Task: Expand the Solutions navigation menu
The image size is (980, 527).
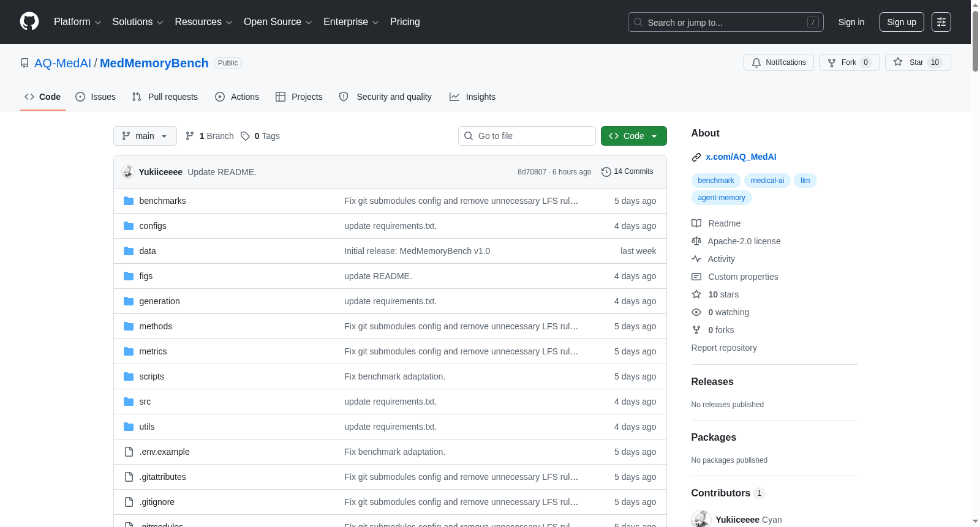Action: click(138, 22)
